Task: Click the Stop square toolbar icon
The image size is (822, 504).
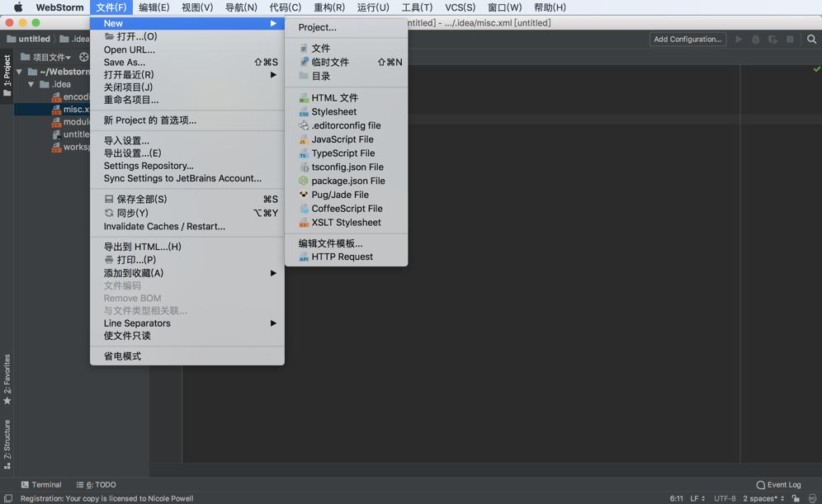Action: 790,40
